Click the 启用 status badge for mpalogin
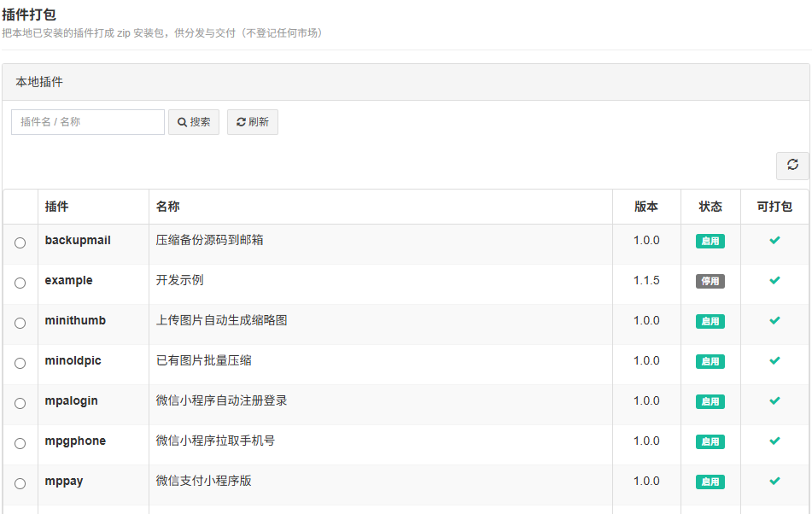 coord(710,401)
